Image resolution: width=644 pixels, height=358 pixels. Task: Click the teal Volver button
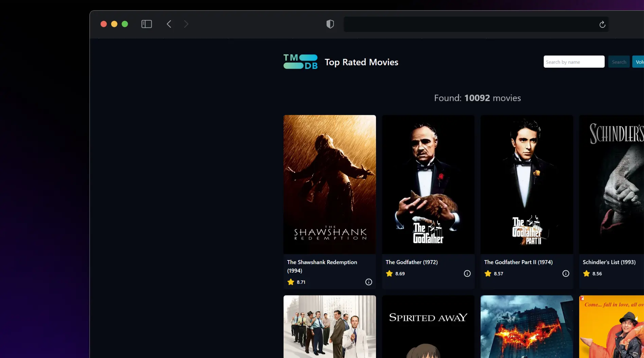(639, 62)
